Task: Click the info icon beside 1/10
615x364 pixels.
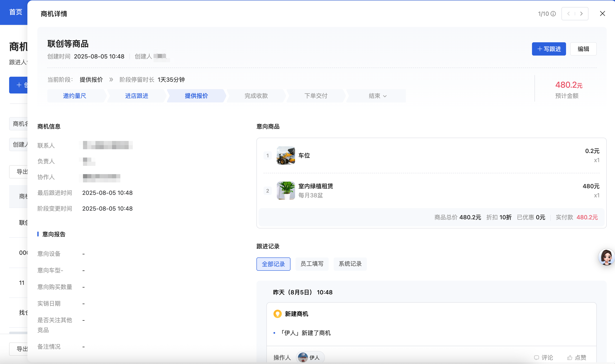Action: (553, 14)
